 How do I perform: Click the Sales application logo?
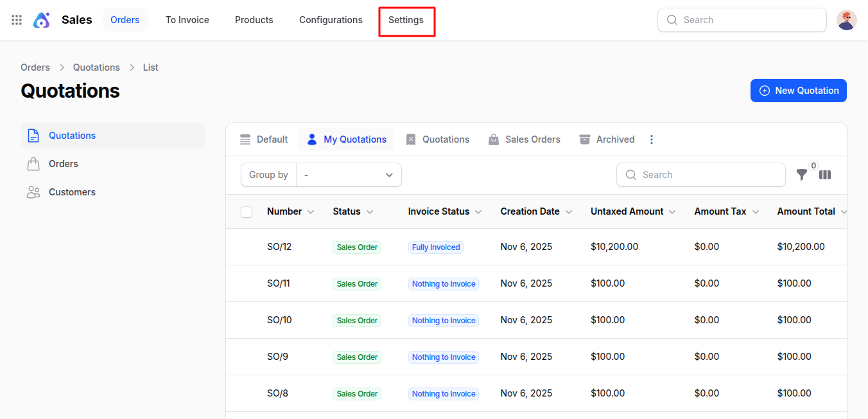41,19
